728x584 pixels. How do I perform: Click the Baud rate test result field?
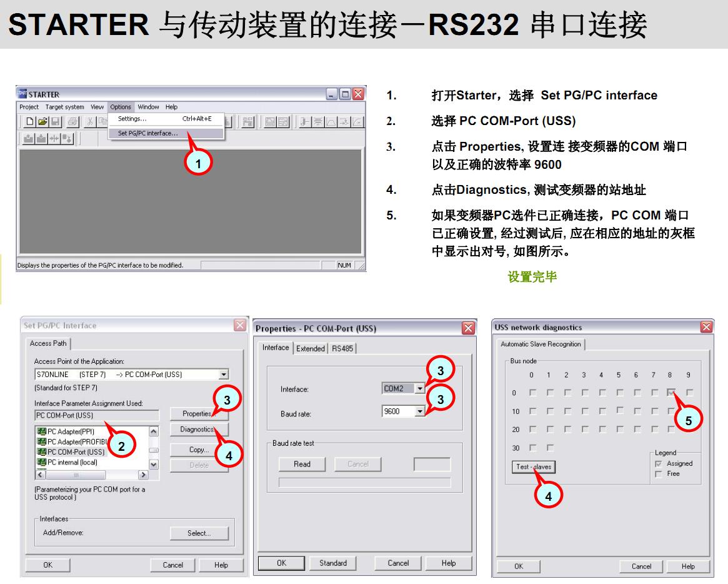tap(432, 464)
